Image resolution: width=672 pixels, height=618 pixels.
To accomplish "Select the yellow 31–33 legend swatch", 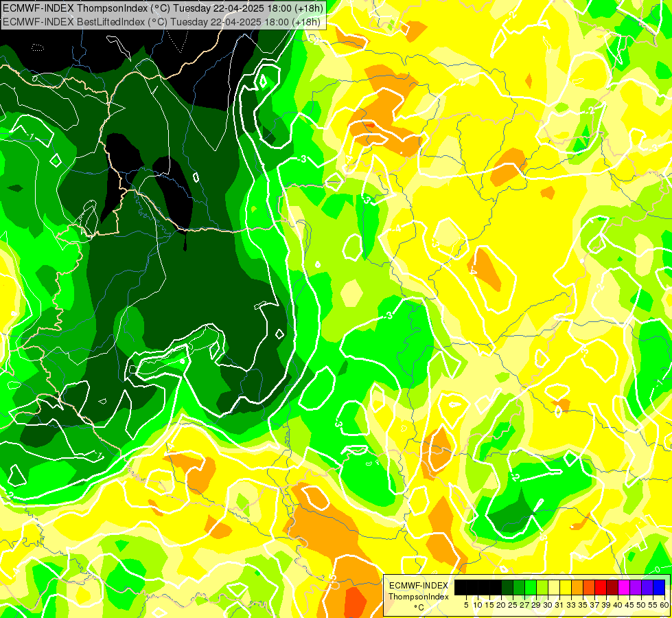I will click(566, 587).
